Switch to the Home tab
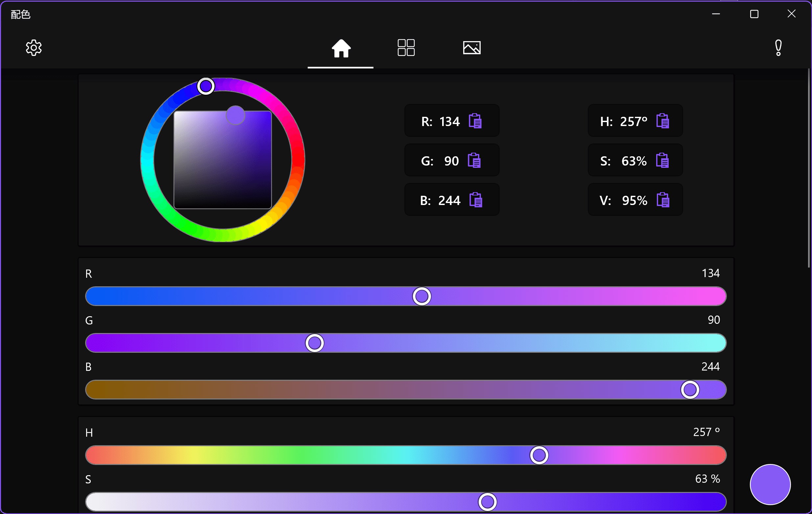The width and height of the screenshot is (812, 514). coord(341,48)
